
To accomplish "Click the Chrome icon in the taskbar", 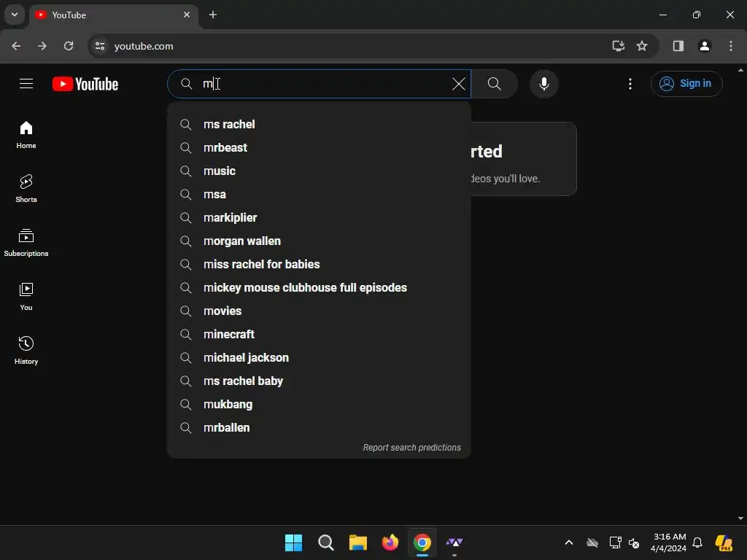I will [422, 542].
